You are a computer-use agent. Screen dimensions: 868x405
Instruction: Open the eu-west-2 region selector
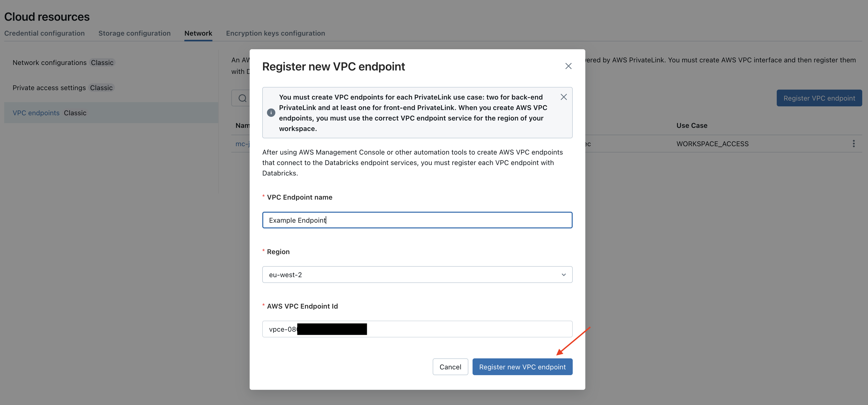point(417,275)
